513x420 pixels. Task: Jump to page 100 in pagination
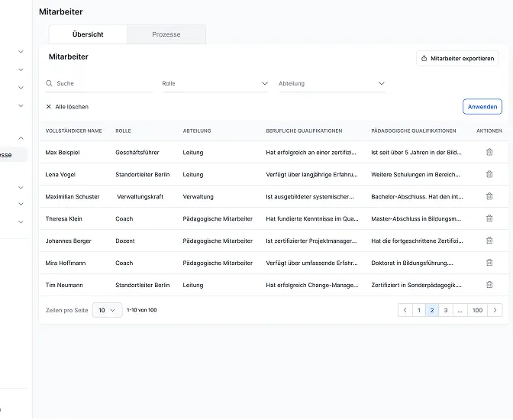click(477, 310)
